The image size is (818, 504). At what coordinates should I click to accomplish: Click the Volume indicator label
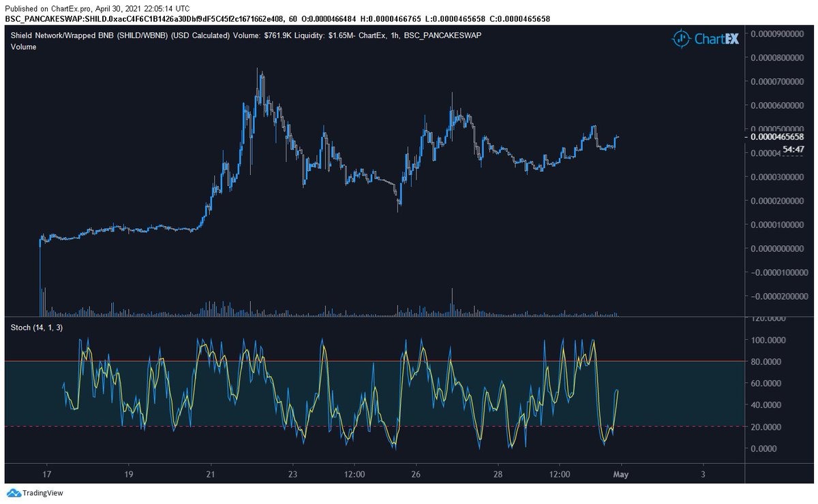(x=23, y=47)
